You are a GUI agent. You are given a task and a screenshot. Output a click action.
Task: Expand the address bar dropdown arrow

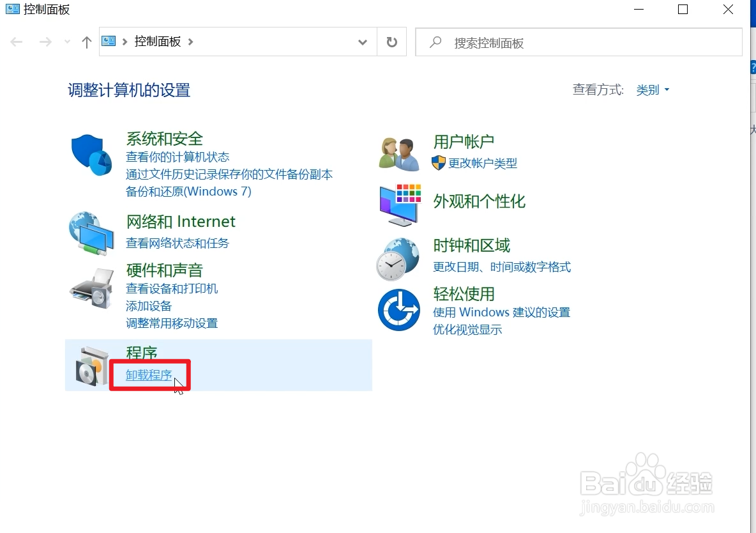tap(363, 42)
